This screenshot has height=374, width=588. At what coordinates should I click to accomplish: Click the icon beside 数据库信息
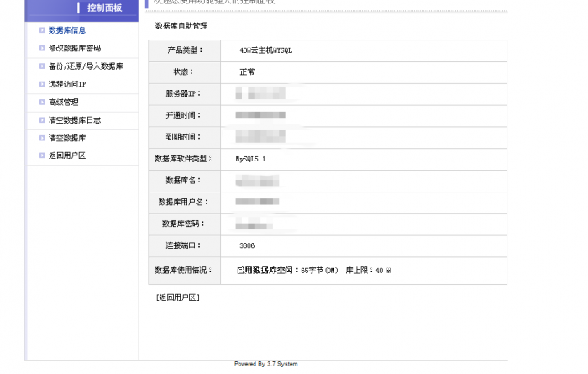tap(42, 30)
